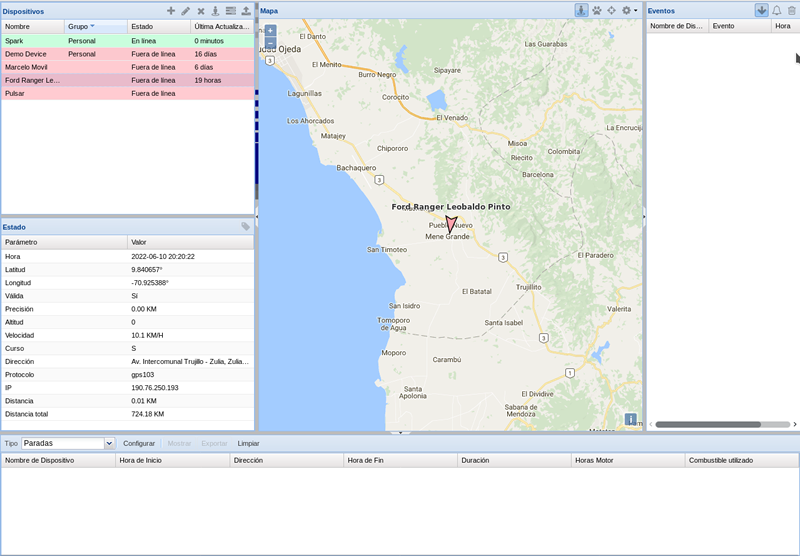Screen dimensions: 800x556
Task: Zoom out the map with minus button
Action: pyautogui.click(x=270, y=43)
